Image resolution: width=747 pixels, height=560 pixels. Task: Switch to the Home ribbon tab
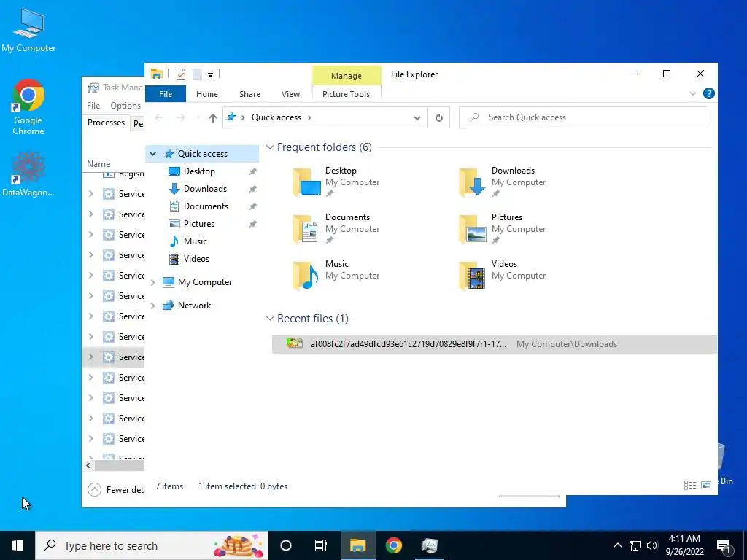(206, 94)
